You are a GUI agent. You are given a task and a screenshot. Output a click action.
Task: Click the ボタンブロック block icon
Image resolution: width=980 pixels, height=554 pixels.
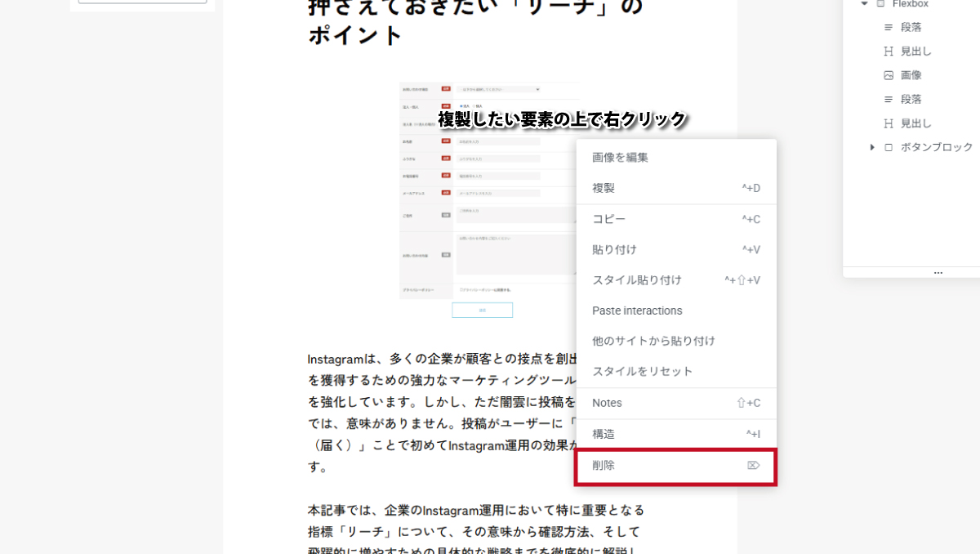[x=889, y=147]
